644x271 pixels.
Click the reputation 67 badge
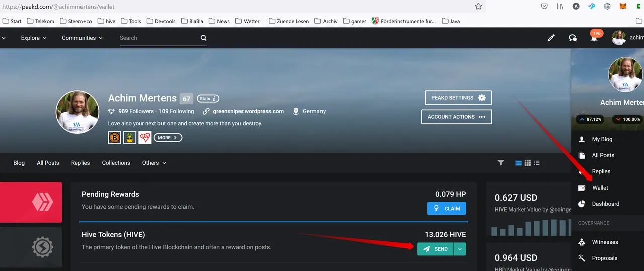[186, 99]
